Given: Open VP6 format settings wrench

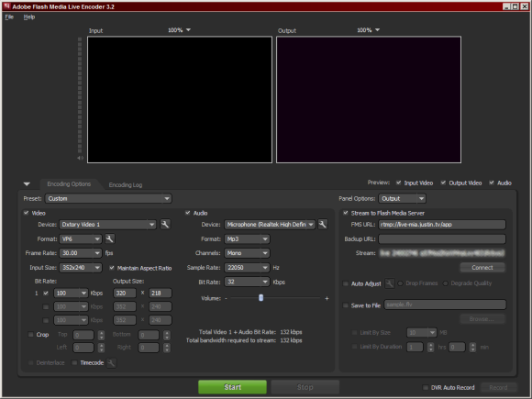Looking at the screenshot, I should 109,238.
